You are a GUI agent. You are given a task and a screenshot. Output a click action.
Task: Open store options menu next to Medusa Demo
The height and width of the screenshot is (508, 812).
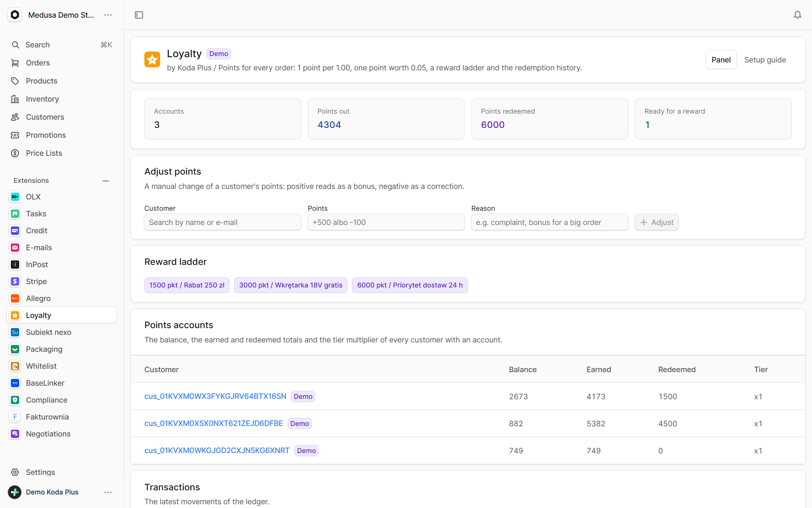(x=108, y=15)
